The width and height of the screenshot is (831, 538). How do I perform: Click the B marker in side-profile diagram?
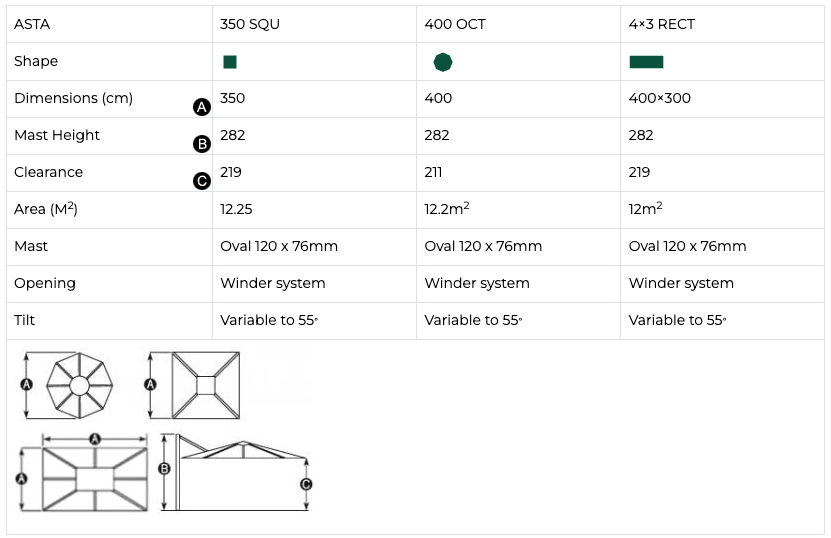click(x=165, y=467)
